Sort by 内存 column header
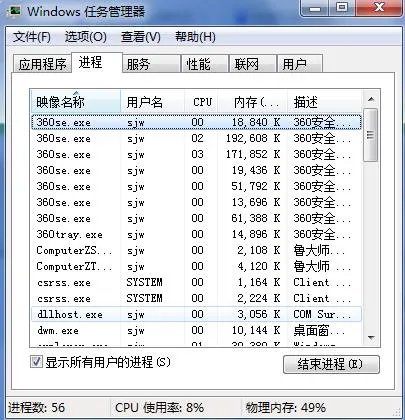Viewport: 405px width, 420px height. pos(252,102)
